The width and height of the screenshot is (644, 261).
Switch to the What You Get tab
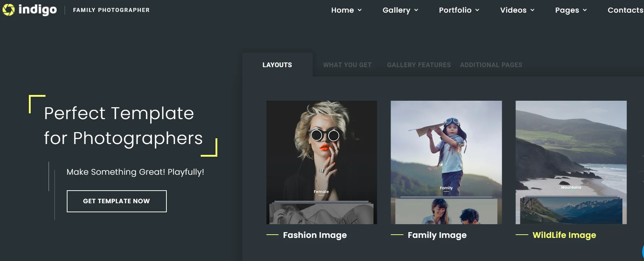347,65
